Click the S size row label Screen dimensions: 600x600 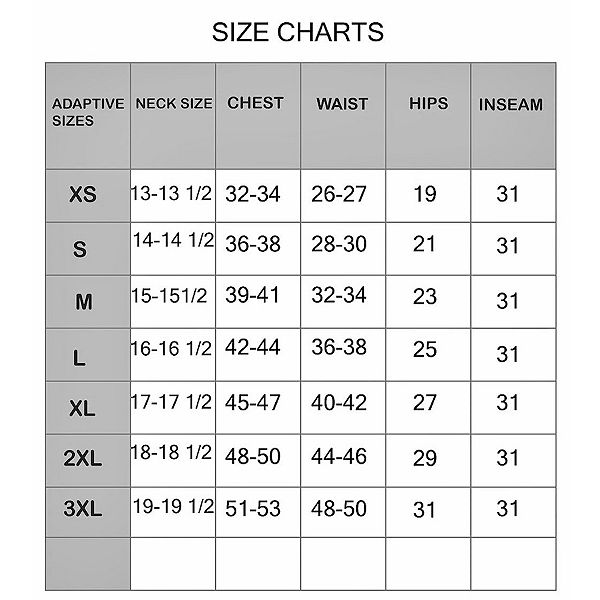[80, 249]
